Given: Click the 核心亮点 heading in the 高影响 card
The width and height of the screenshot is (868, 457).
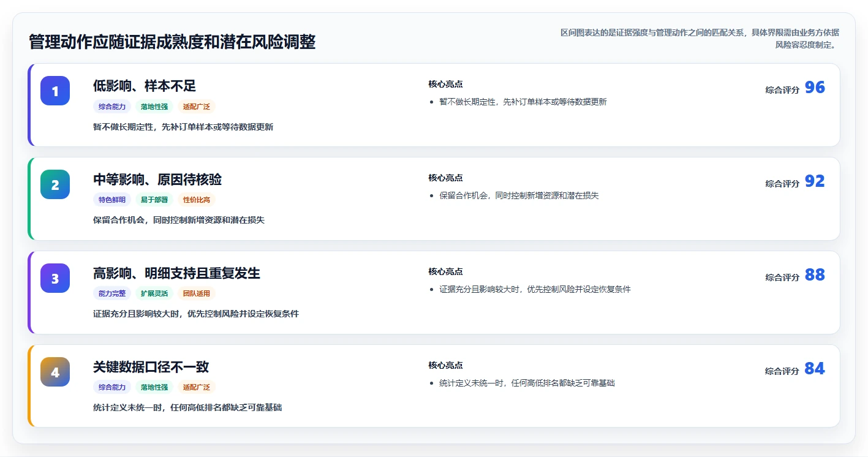Looking at the screenshot, I should pos(445,271).
